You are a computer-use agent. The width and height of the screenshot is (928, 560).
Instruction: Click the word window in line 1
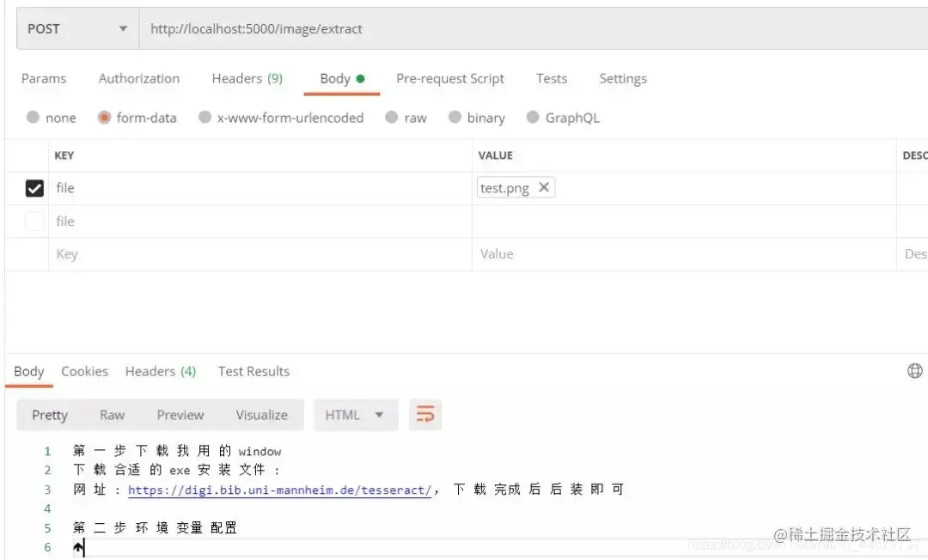coord(259,452)
